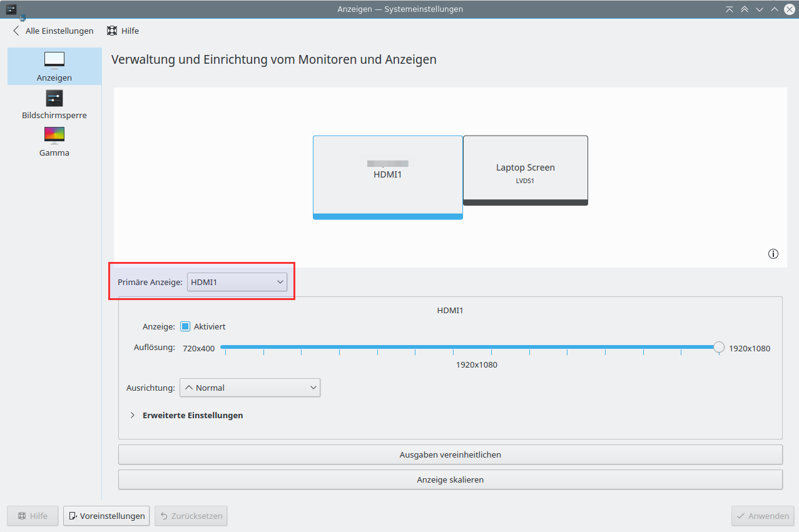
Task: Click the Zurücksetzen reset button
Action: coord(191,516)
